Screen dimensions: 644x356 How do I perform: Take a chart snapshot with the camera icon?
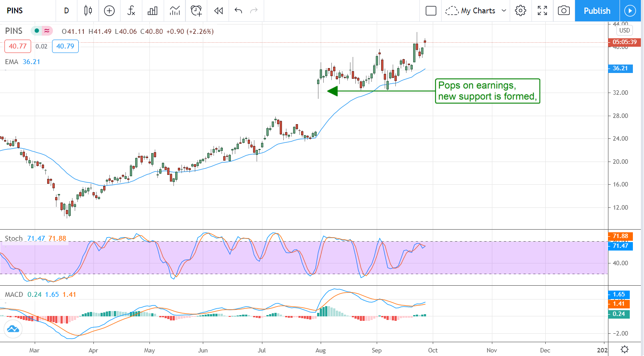[563, 11]
